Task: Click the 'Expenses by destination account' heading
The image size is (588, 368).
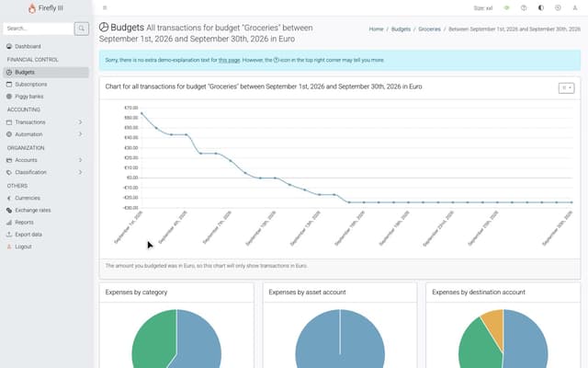Action: tap(479, 293)
